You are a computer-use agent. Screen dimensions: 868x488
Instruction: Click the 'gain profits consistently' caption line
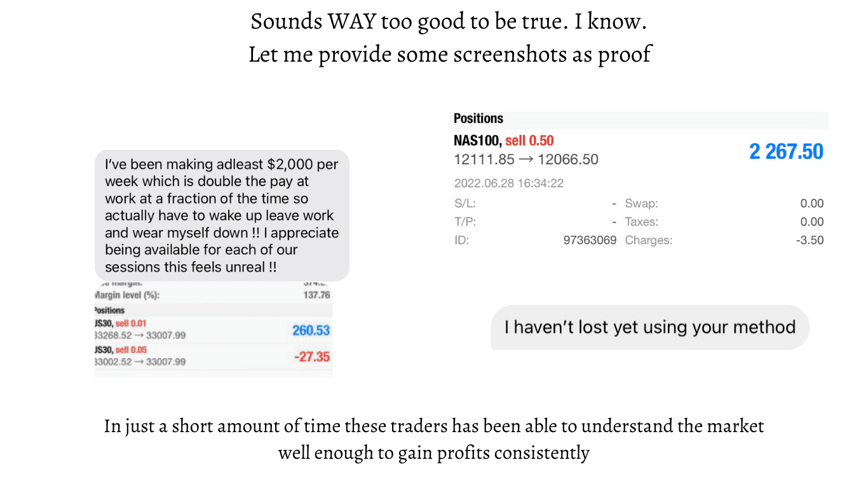coord(434,453)
